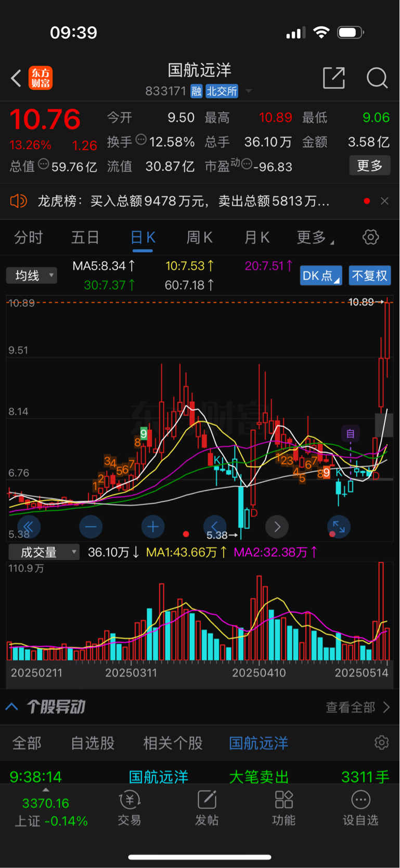Tap the gray scroll handle on chart edge
Image resolution: width=400 pixels, height=868 pixels.
tap(384, 425)
